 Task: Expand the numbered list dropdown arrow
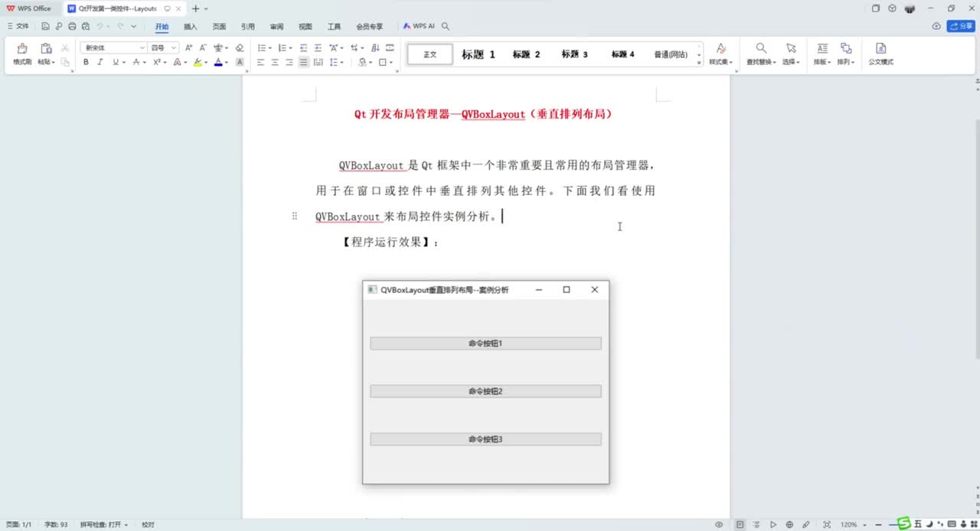pos(290,48)
